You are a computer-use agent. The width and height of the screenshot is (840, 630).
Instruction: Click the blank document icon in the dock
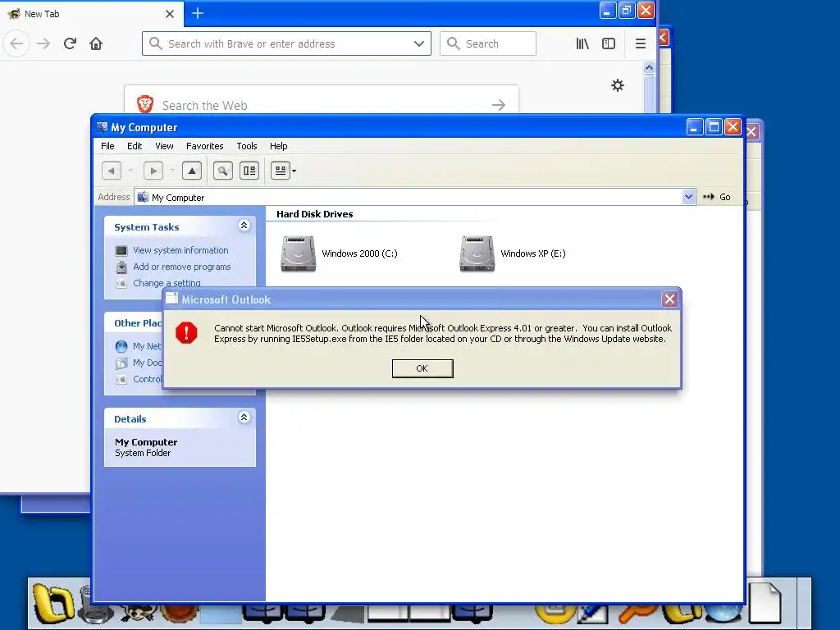(x=765, y=601)
